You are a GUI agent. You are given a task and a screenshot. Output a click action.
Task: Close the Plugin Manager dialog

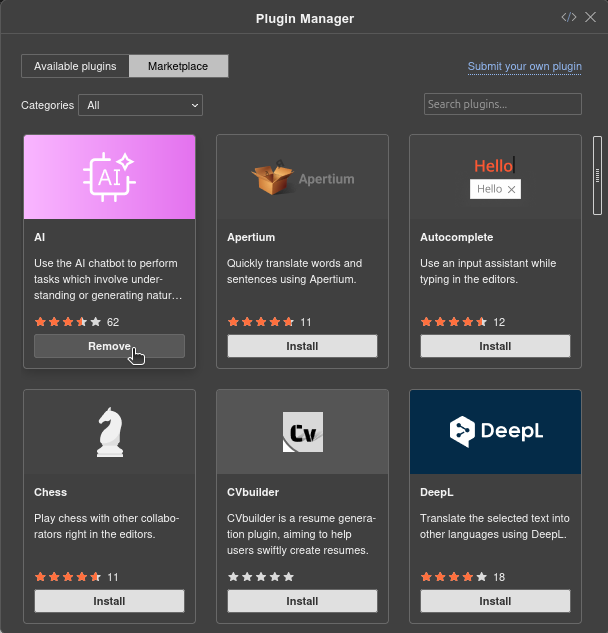(x=590, y=17)
